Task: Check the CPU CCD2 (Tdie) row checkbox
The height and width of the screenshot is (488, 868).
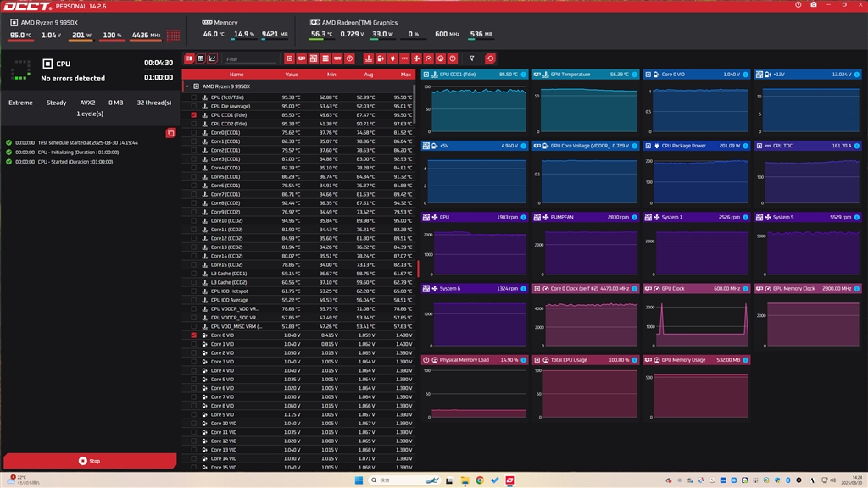Action: (x=194, y=124)
